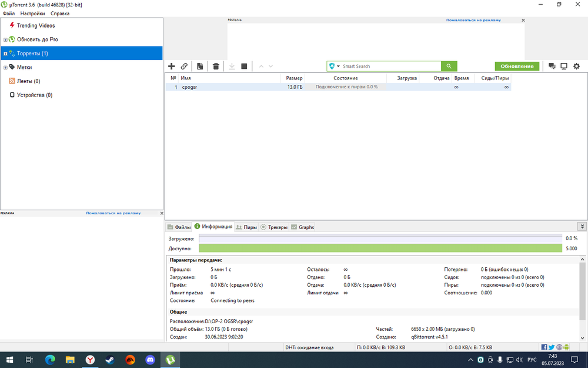
Task: Expand the Торренты tree node
Action: [5, 54]
